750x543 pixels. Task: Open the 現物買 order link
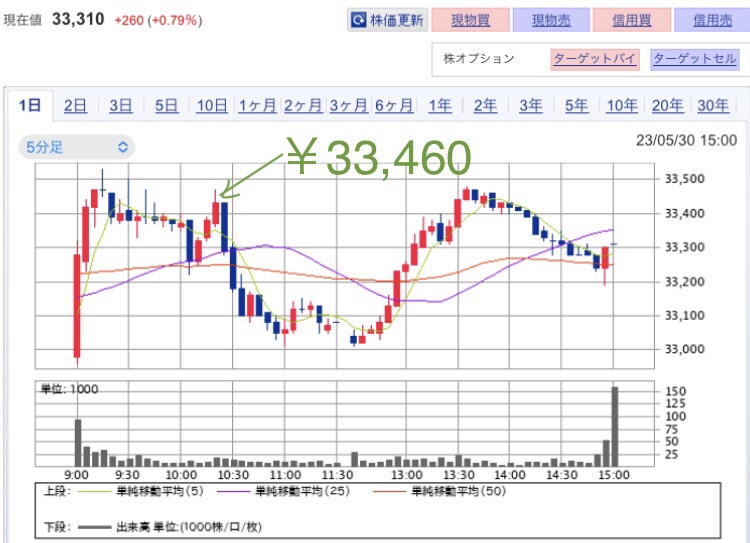[470, 20]
